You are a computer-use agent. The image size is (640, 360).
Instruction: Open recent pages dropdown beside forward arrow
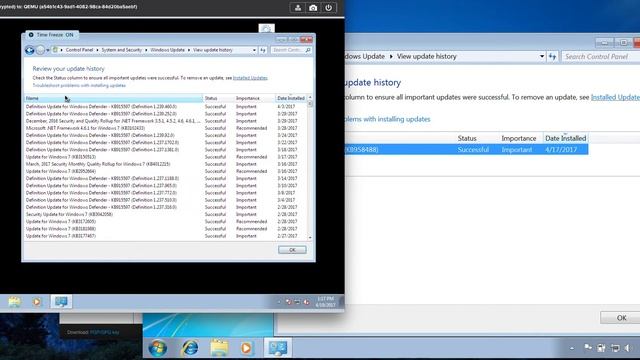pyautogui.click(x=48, y=50)
